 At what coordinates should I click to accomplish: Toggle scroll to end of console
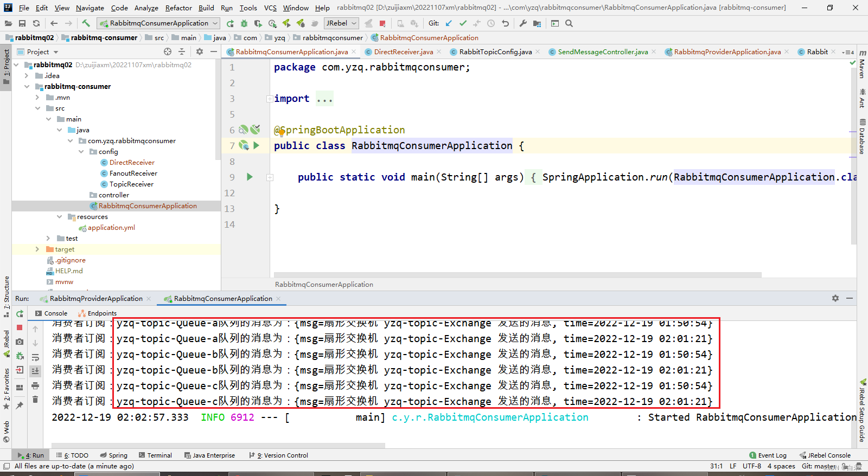[35, 371]
